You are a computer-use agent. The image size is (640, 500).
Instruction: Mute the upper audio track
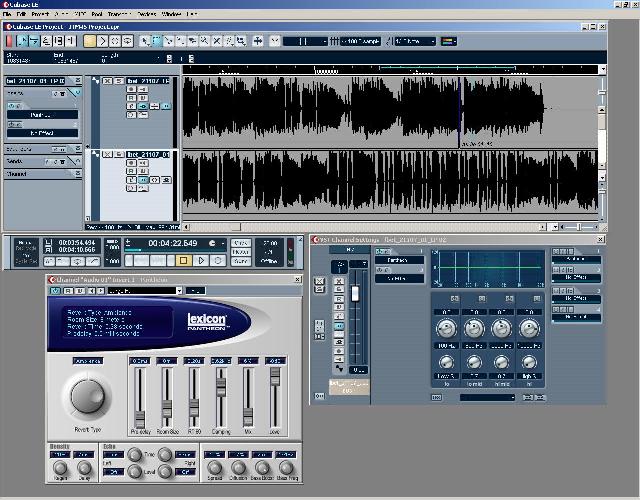pyautogui.click(x=107, y=81)
